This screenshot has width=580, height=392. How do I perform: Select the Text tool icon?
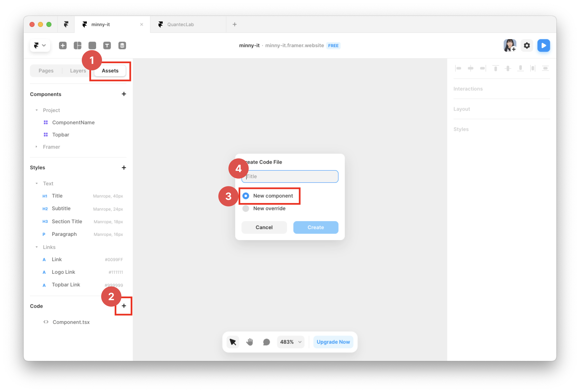coord(107,45)
